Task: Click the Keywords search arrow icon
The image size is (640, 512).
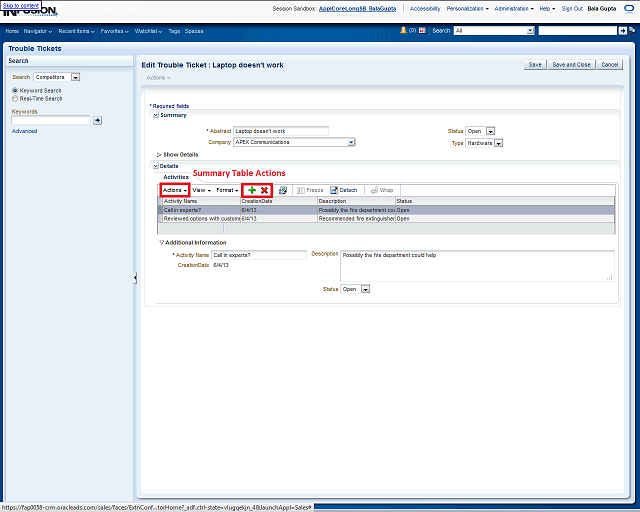Action: [98, 120]
